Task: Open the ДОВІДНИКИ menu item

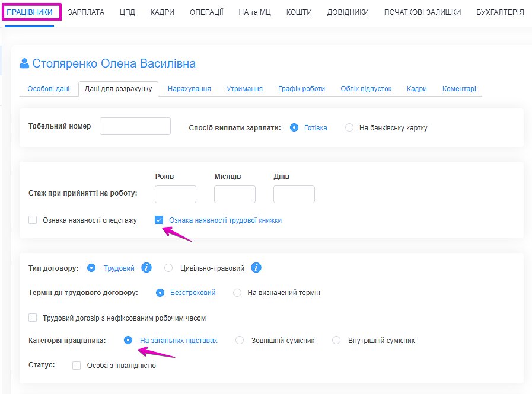Action: [x=348, y=12]
